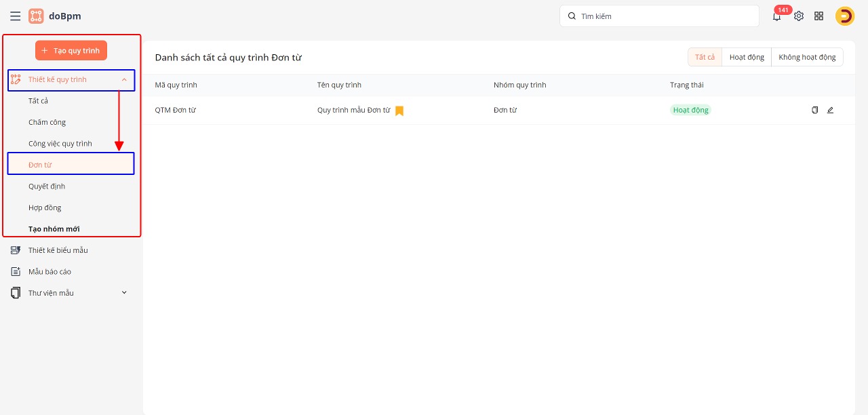Select the Hoạt động filter tab
The width and height of the screenshot is (868, 415).
coord(747,57)
